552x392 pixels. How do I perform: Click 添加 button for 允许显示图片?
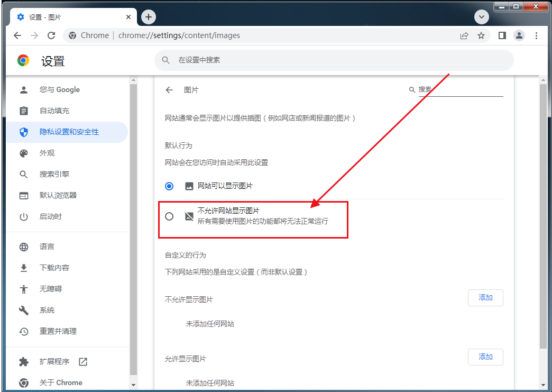485,357
